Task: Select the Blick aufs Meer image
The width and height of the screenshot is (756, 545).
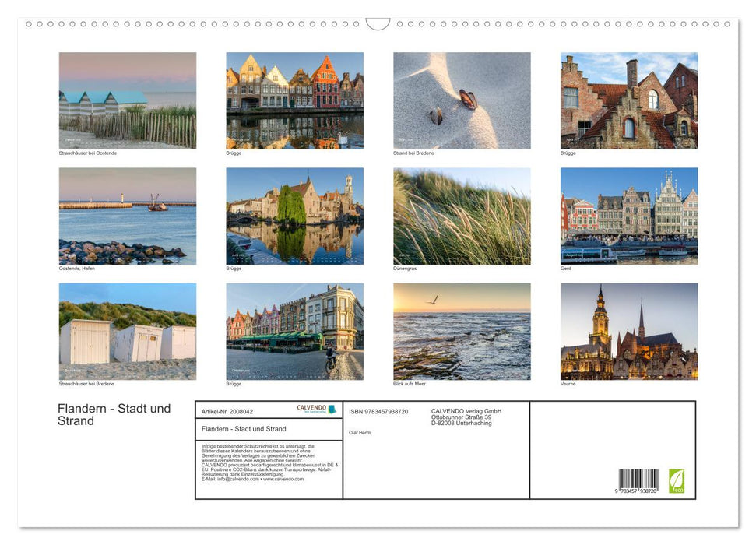Action: pos(461,331)
